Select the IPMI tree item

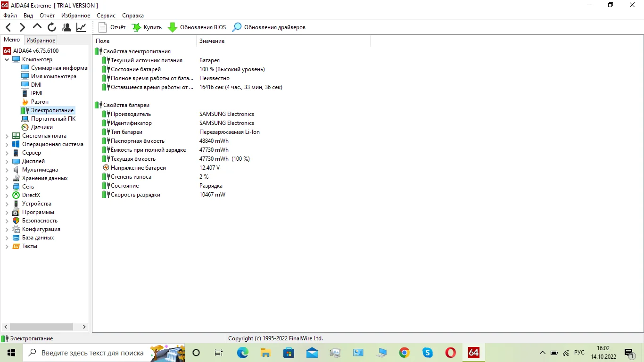click(x=32, y=93)
